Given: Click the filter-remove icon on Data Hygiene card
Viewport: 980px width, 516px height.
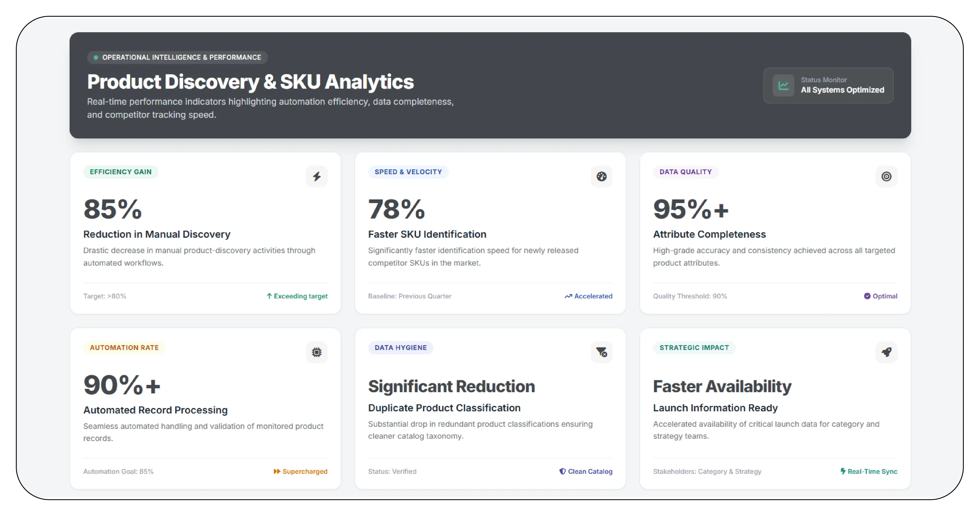Looking at the screenshot, I should pyautogui.click(x=602, y=352).
